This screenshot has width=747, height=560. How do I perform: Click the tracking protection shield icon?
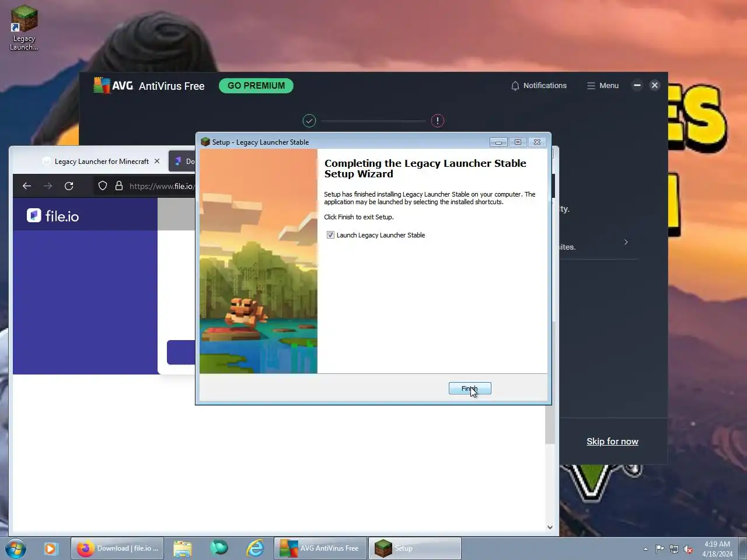103,186
